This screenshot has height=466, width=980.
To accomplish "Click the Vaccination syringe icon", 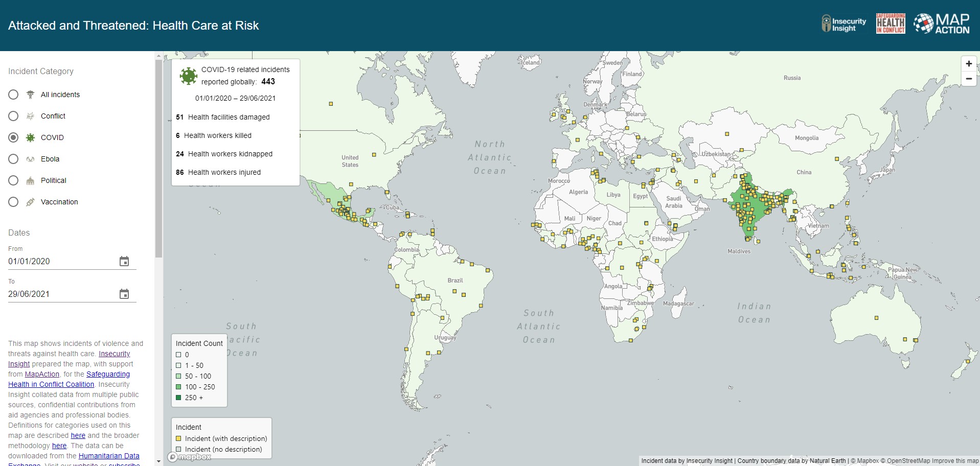I will point(30,202).
